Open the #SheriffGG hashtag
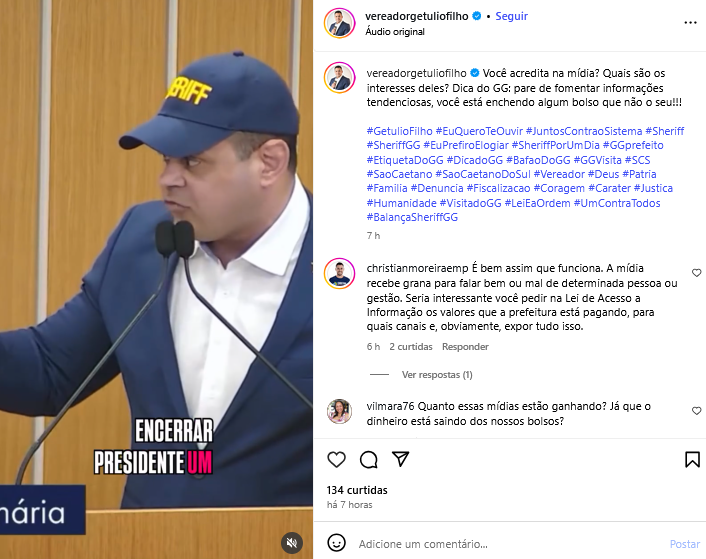The height and width of the screenshot is (559, 706). (393, 145)
